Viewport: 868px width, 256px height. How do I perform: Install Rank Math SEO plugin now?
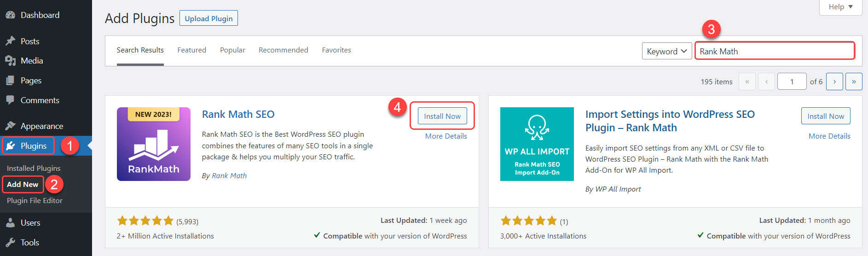(x=442, y=116)
